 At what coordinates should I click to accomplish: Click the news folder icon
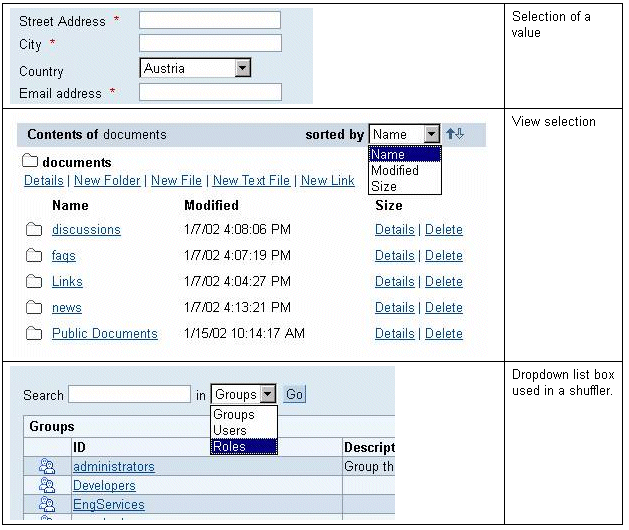click(34, 308)
